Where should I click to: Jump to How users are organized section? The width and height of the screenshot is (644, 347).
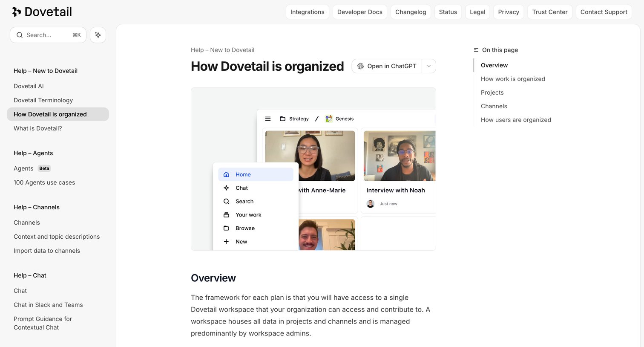point(516,120)
